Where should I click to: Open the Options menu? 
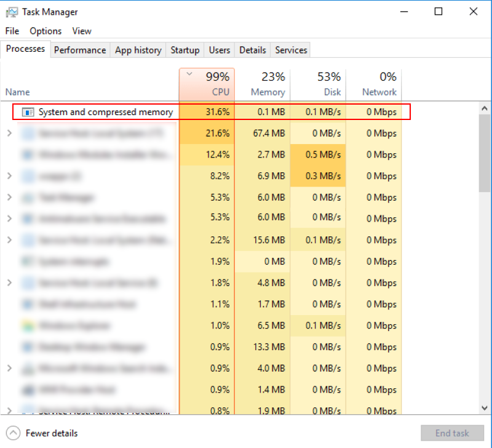(46, 31)
